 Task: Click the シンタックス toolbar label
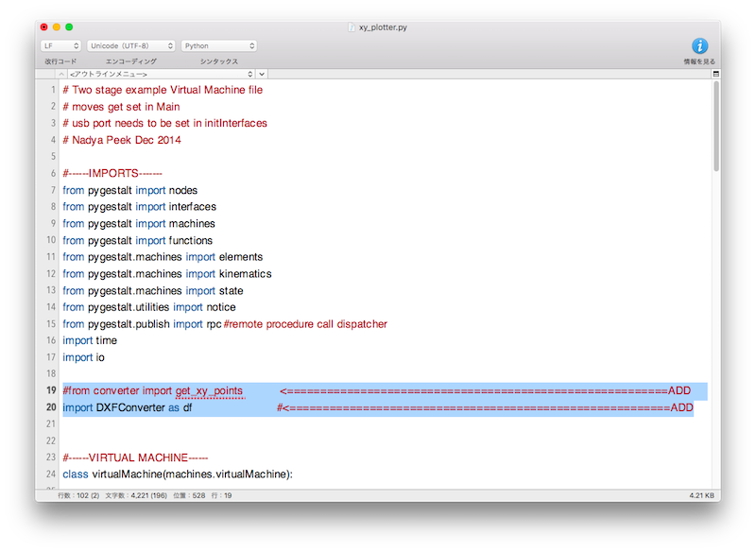(219, 61)
